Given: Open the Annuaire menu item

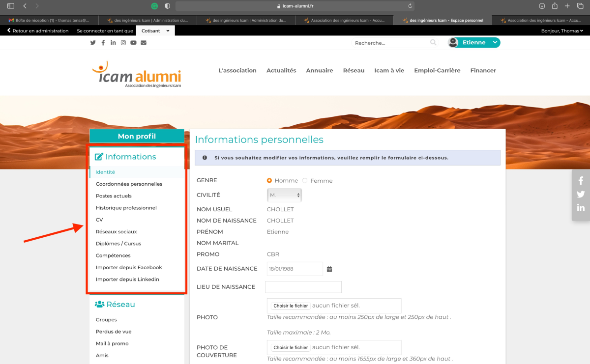Looking at the screenshot, I should pyautogui.click(x=320, y=71).
